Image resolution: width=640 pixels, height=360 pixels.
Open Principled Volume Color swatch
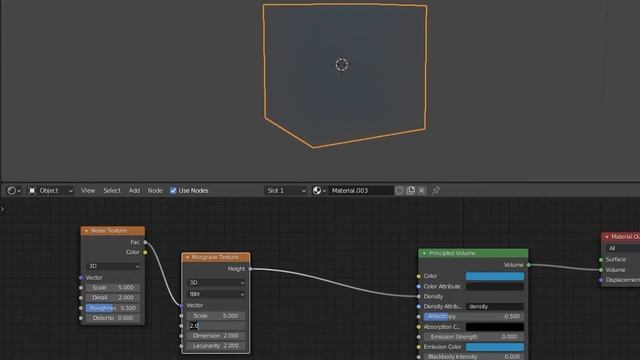pyautogui.click(x=495, y=276)
